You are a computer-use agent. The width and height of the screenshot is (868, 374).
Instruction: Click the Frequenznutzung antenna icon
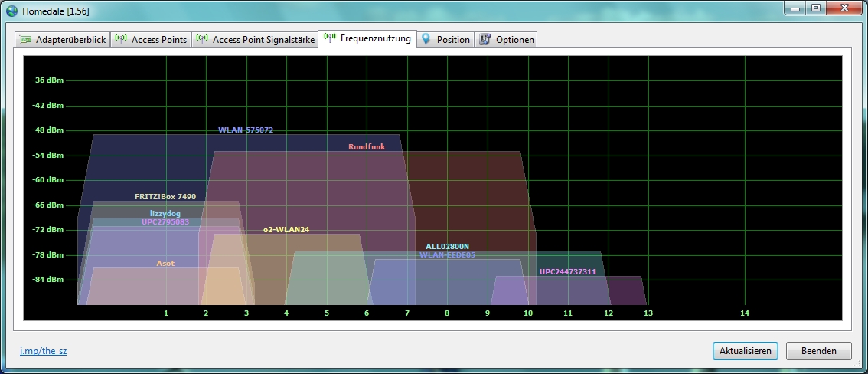330,38
